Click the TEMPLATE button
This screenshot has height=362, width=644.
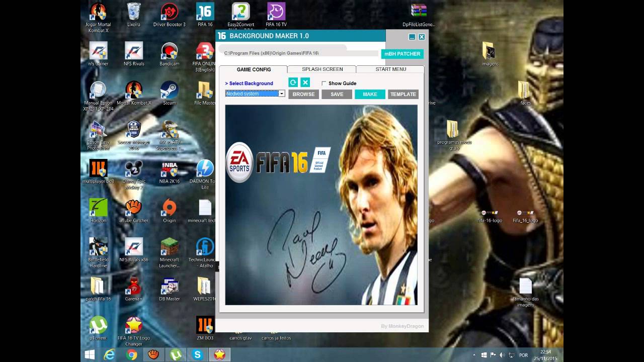click(x=403, y=94)
